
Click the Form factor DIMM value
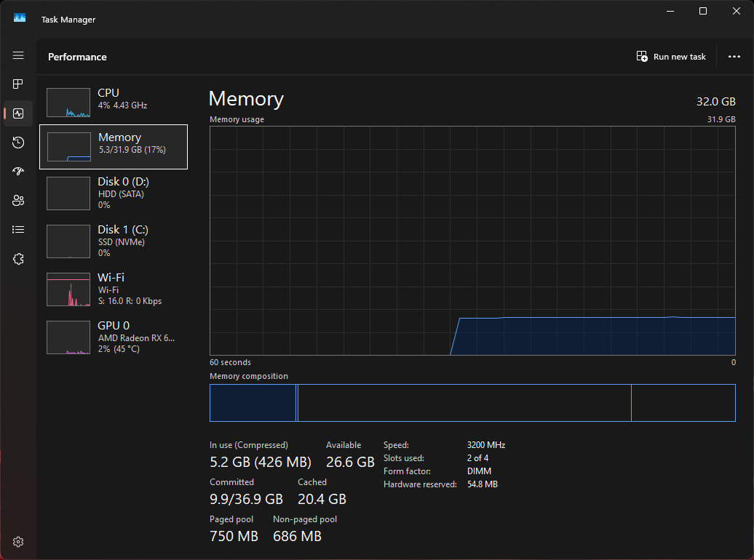coord(479,471)
